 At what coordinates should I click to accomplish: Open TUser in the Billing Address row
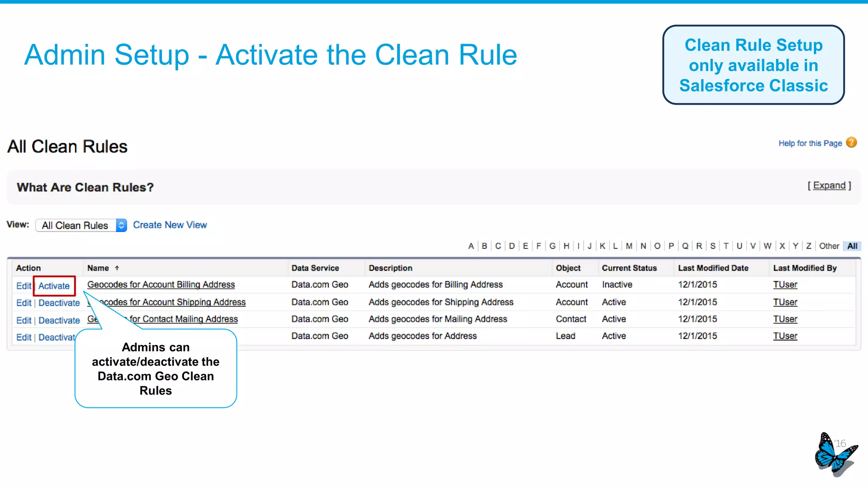point(785,285)
